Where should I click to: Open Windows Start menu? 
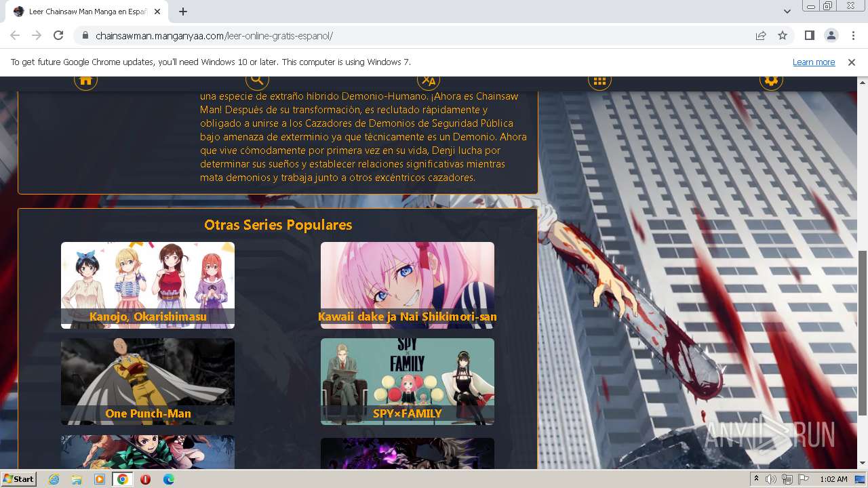point(18,479)
